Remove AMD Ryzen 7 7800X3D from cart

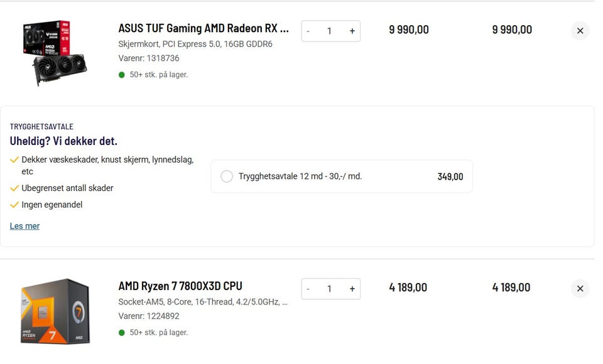pos(580,289)
